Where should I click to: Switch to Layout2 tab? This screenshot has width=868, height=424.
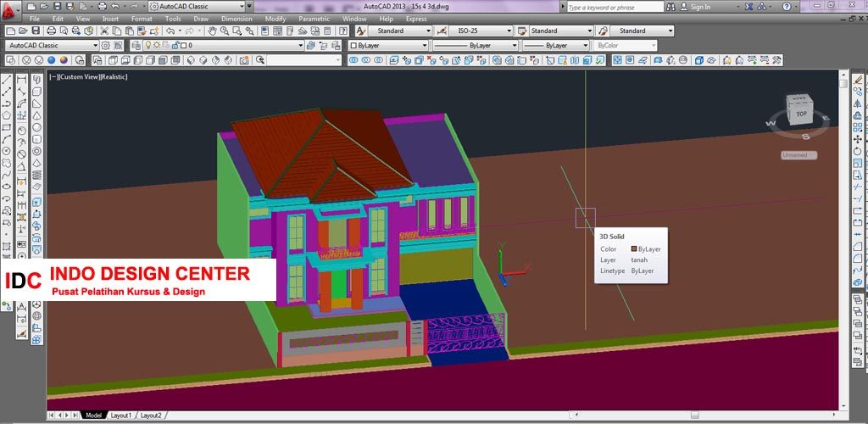tap(151, 416)
